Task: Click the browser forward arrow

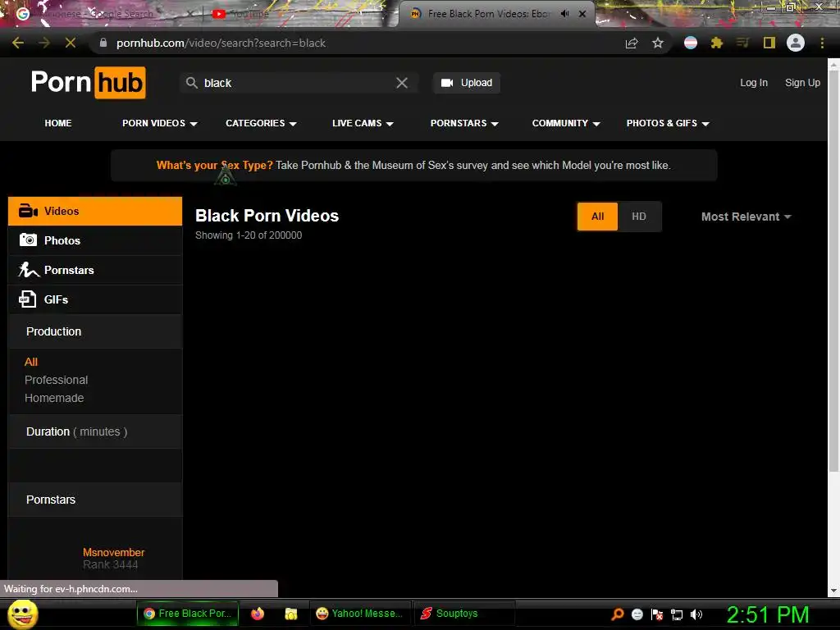Action: pos(44,43)
